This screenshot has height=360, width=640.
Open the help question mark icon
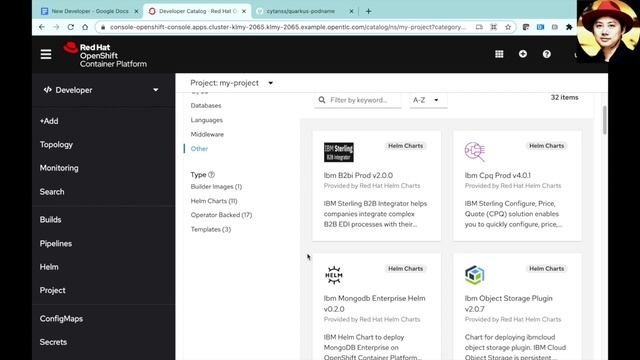coord(547,54)
